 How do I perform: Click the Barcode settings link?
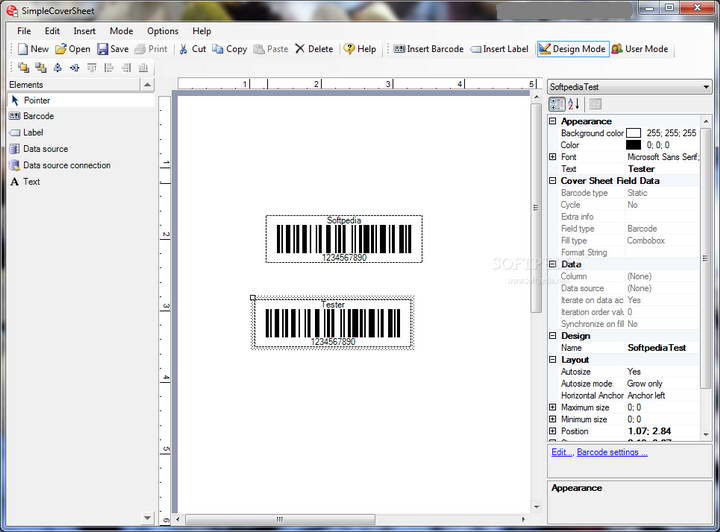[x=612, y=452]
